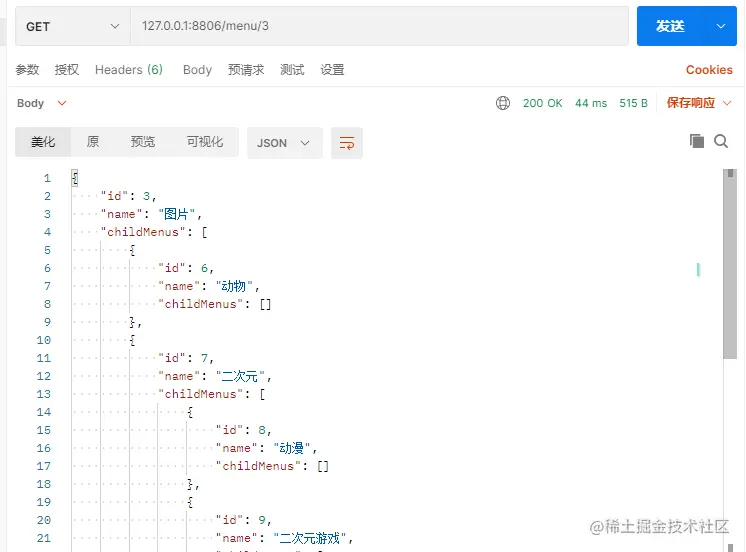746x552 pixels.
Task: Click the URL field 127.0.0.1:8806/menu/3
Action: coord(380,26)
